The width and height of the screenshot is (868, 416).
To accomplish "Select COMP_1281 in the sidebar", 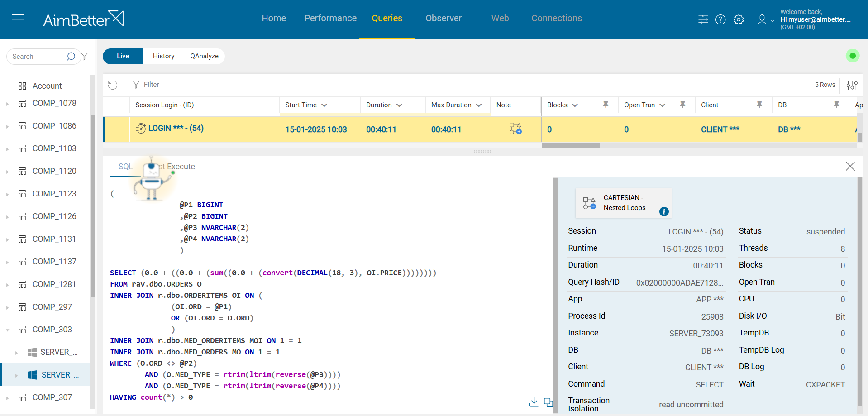I will tap(54, 284).
